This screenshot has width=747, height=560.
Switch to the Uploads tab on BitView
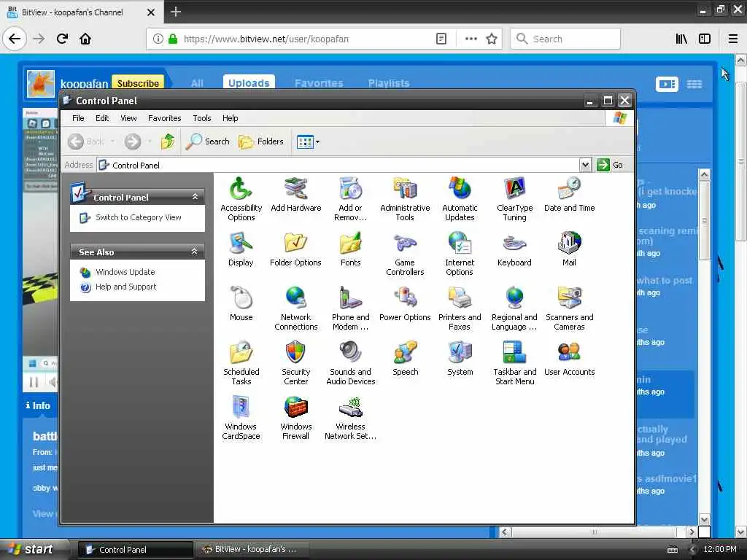pyautogui.click(x=249, y=82)
